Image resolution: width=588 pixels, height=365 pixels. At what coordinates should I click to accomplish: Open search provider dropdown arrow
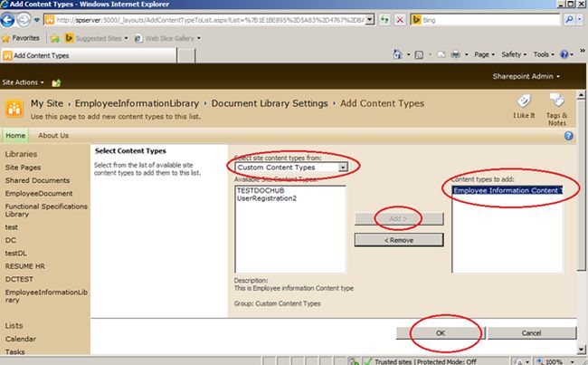[580, 20]
